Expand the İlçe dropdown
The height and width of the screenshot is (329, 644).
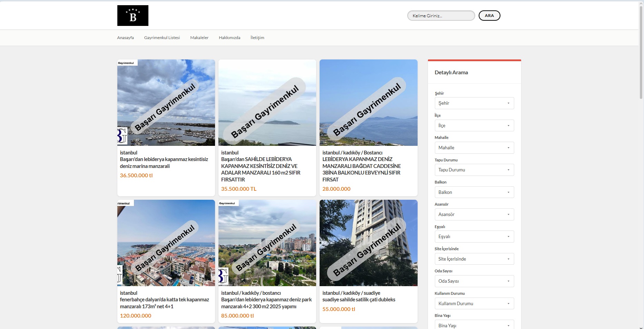pos(474,125)
